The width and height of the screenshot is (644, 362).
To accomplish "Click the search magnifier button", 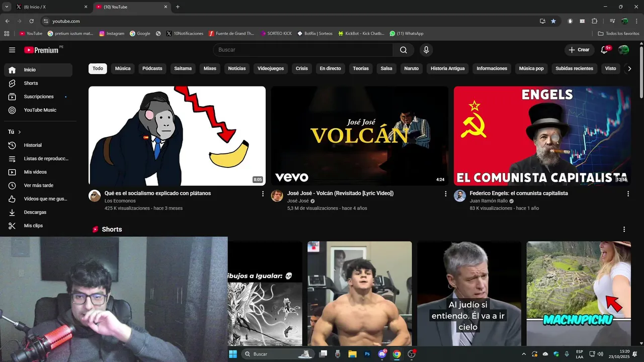I will (x=404, y=50).
